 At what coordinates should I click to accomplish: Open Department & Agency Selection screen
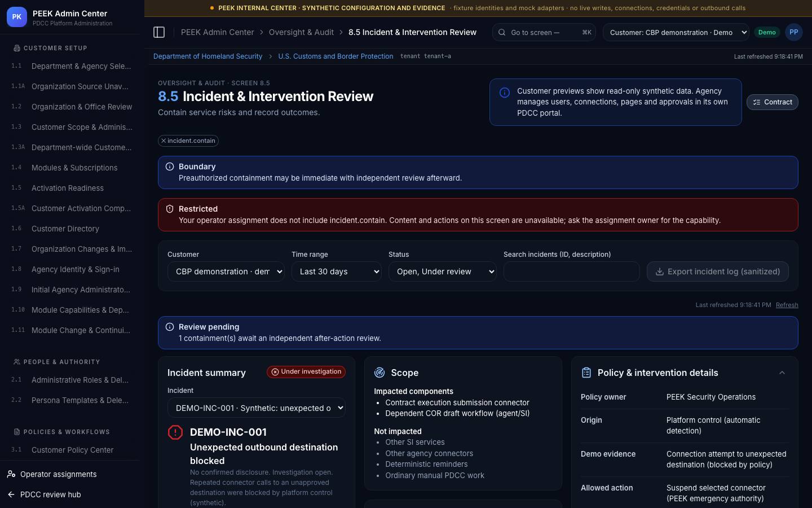click(x=72, y=66)
